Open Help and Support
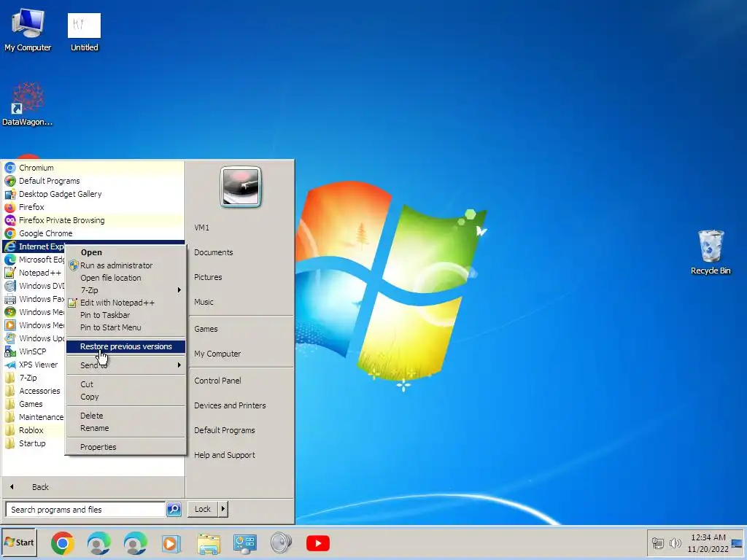747x560 pixels. [x=225, y=455]
